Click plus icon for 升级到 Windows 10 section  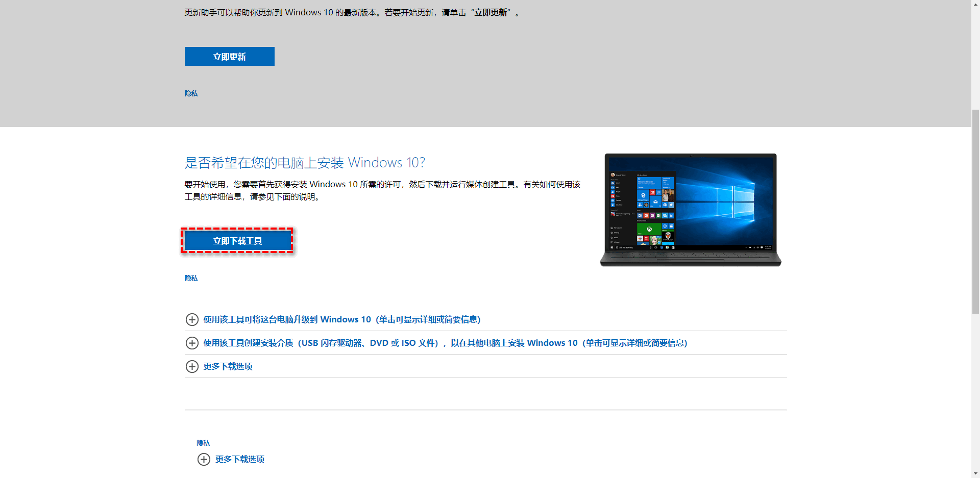coord(192,319)
